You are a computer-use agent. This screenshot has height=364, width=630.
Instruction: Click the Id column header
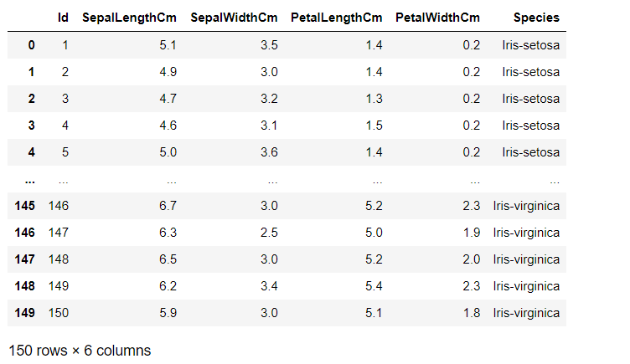click(63, 18)
